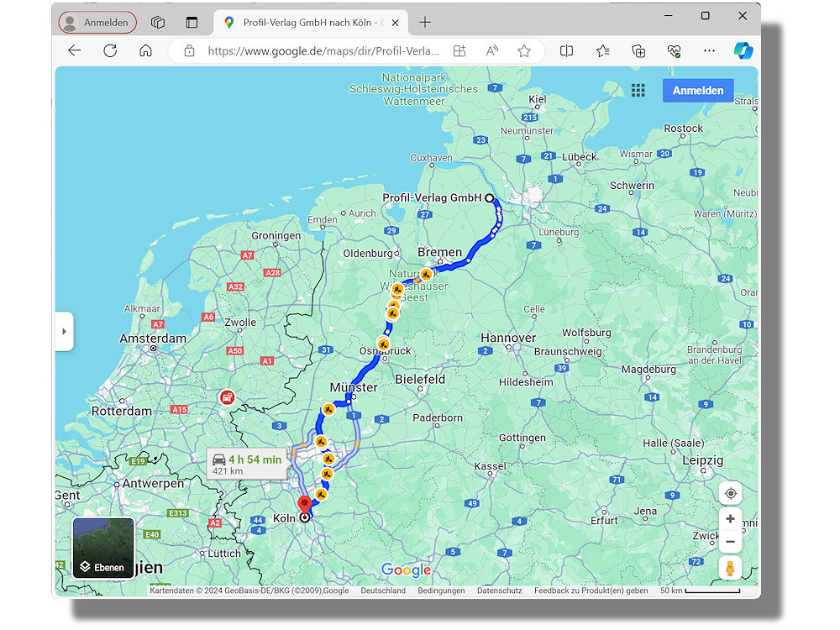
Task: Go to the browser home page icon
Action: tap(145, 51)
